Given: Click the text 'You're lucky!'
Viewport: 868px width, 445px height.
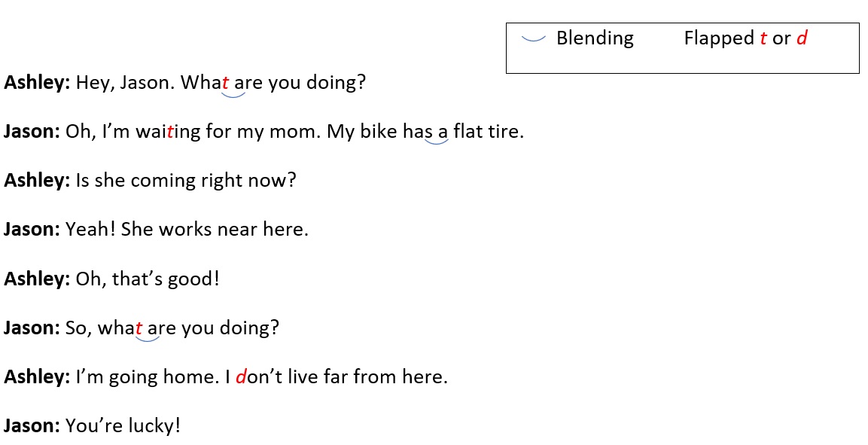Looking at the screenshot, I should pyautogui.click(x=123, y=426).
